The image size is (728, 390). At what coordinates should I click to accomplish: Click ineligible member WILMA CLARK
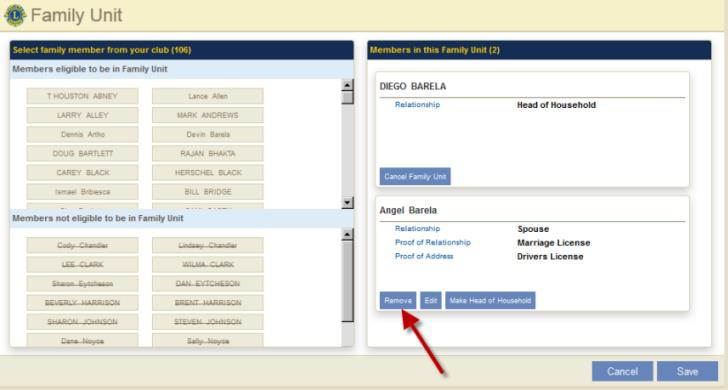click(208, 264)
